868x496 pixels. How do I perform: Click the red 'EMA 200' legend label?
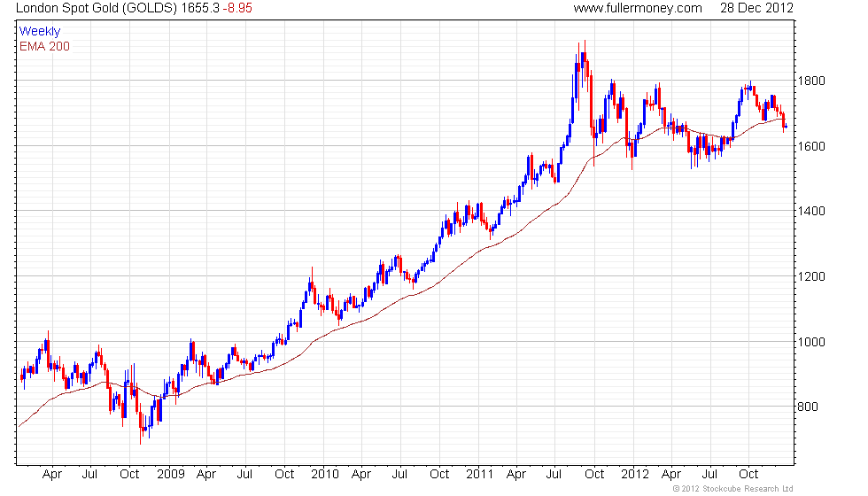(44, 46)
